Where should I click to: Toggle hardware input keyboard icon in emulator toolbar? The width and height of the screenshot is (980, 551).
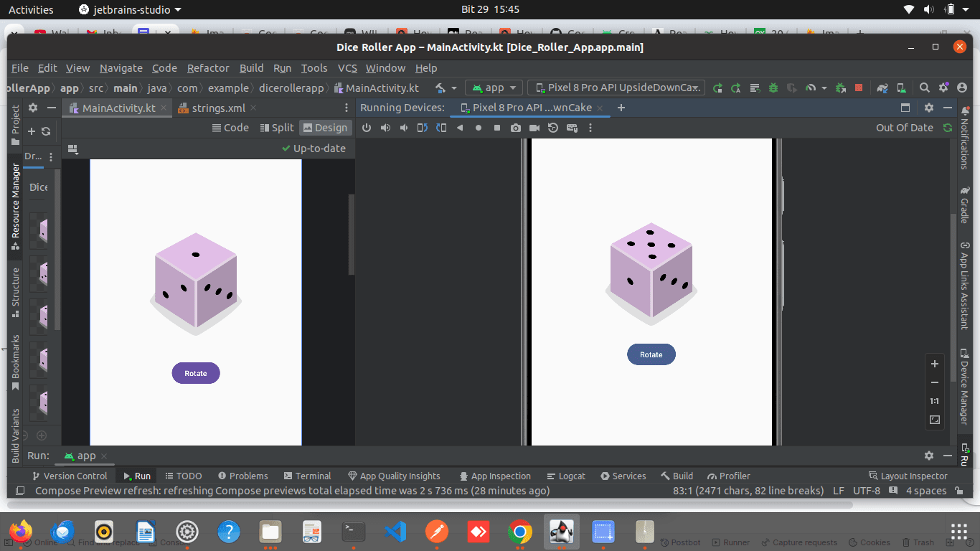click(x=572, y=128)
